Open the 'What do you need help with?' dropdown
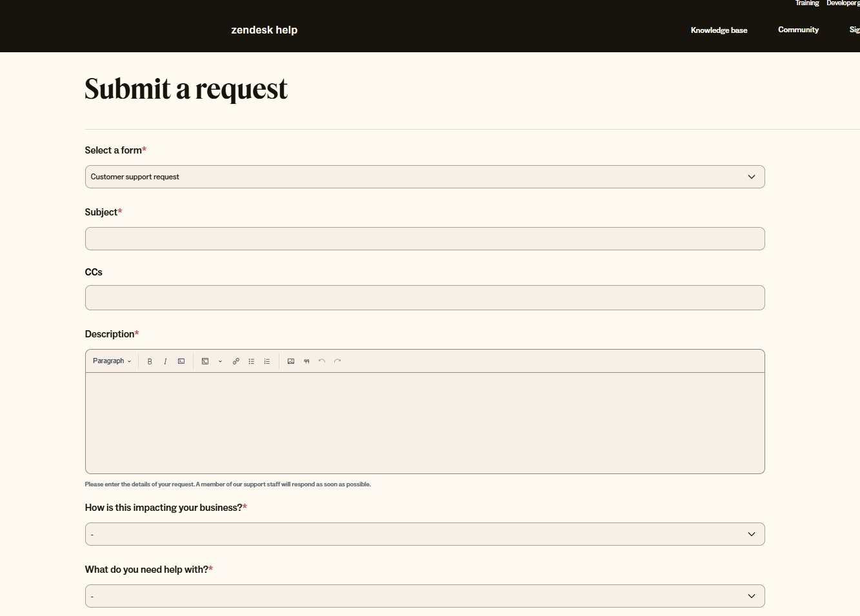 point(425,595)
